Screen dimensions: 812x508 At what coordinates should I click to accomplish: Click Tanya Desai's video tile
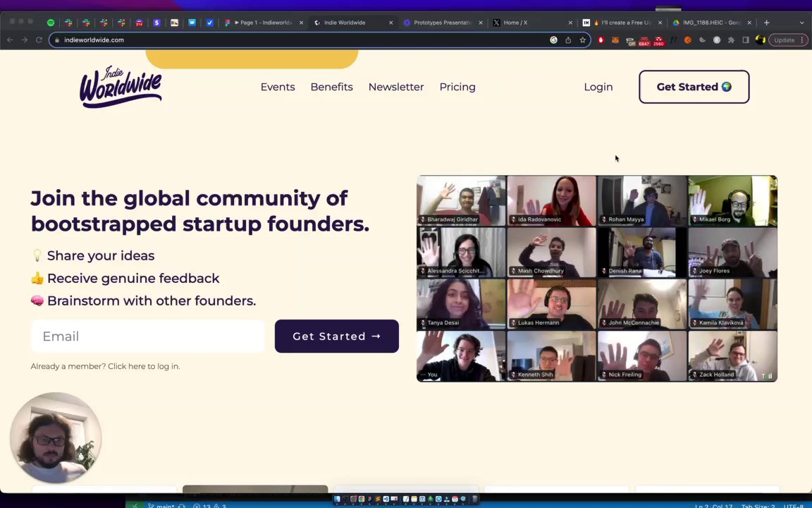pos(461,304)
